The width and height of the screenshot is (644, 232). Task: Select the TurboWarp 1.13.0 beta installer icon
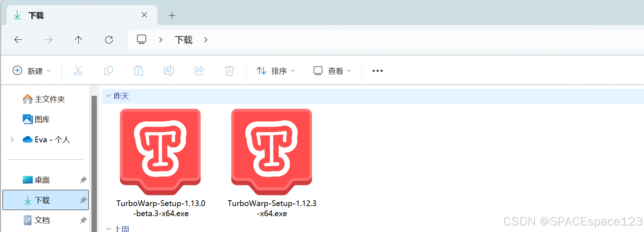pyautogui.click(x=160, y=152)
